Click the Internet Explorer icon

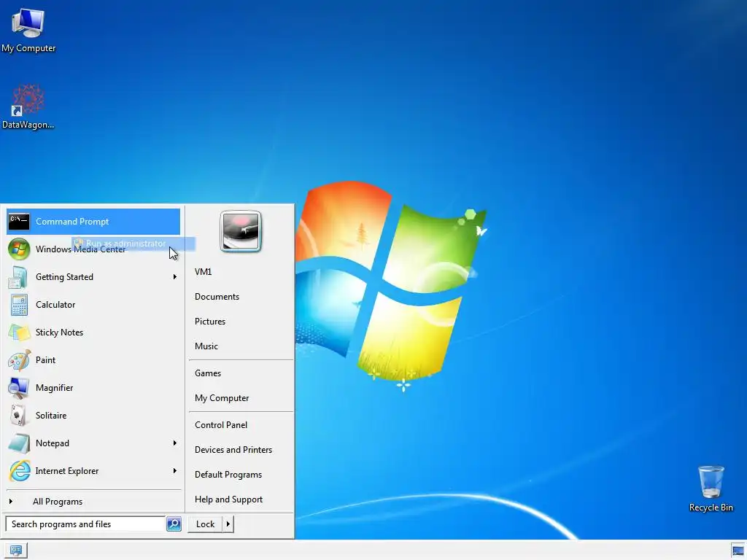20,471
